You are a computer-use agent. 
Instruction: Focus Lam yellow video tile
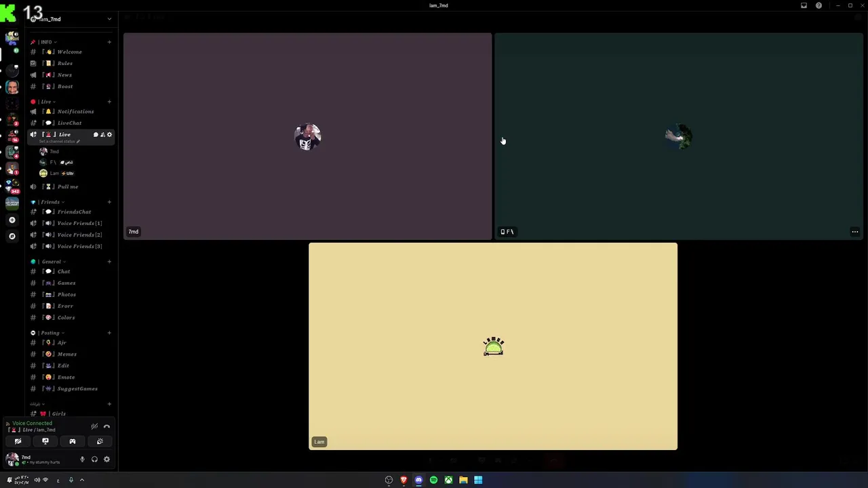[493, 346]
